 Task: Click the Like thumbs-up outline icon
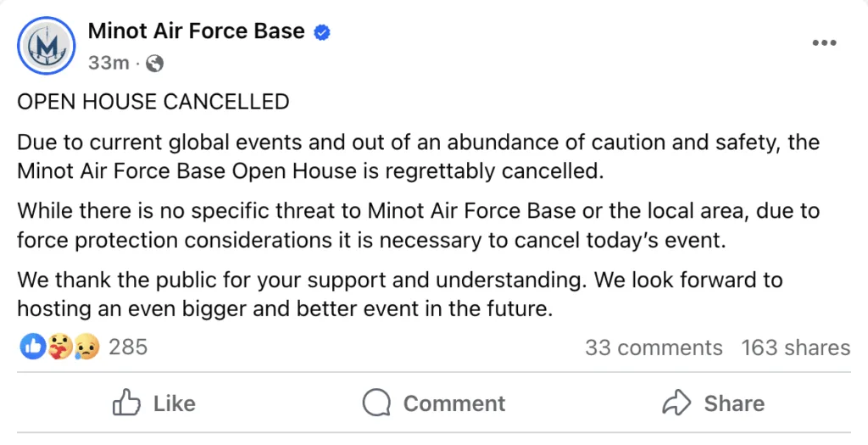[127, 403]
